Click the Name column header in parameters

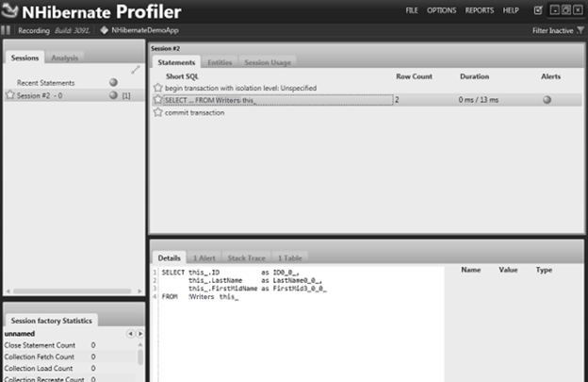point(470,270)
